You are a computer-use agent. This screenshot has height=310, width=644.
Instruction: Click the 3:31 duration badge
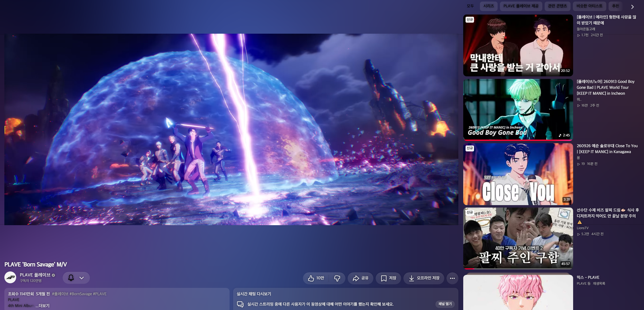click(x=566, y=199)
